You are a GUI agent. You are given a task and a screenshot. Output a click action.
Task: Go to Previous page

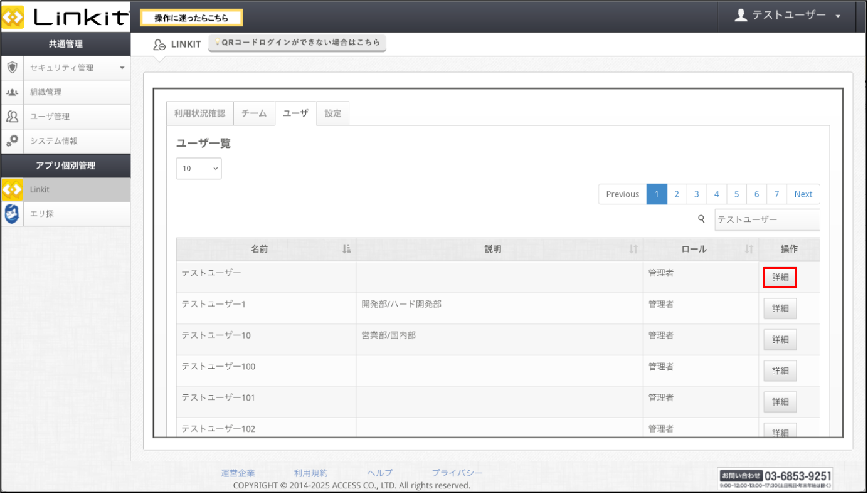pos(622,194)
